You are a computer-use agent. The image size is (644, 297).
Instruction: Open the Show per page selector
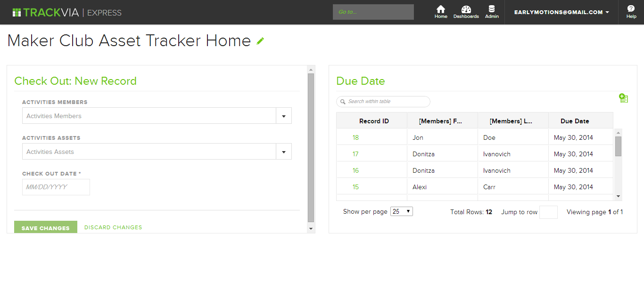tap(402, 212)
